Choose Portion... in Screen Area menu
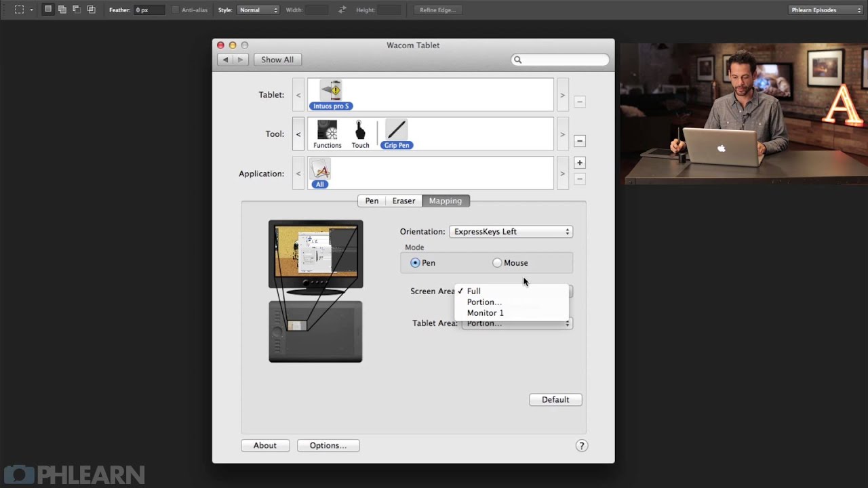868x488 pixels. 511,302
